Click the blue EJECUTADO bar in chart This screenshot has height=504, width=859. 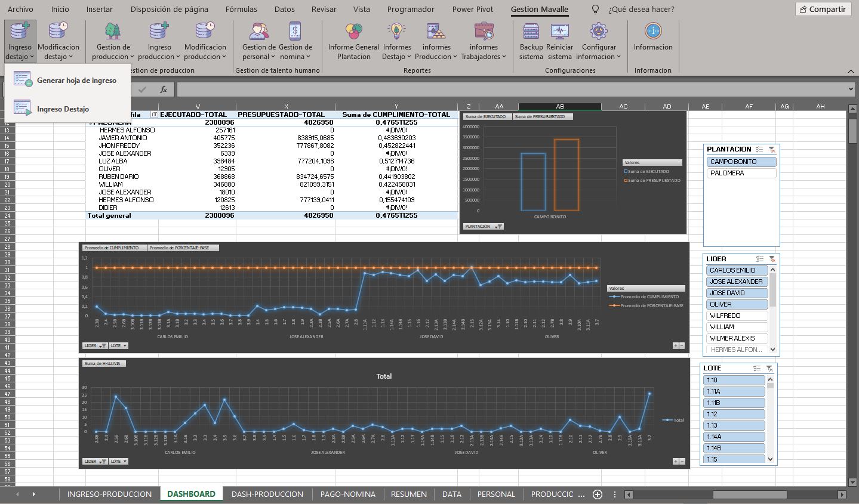click(x=533, y=182)
